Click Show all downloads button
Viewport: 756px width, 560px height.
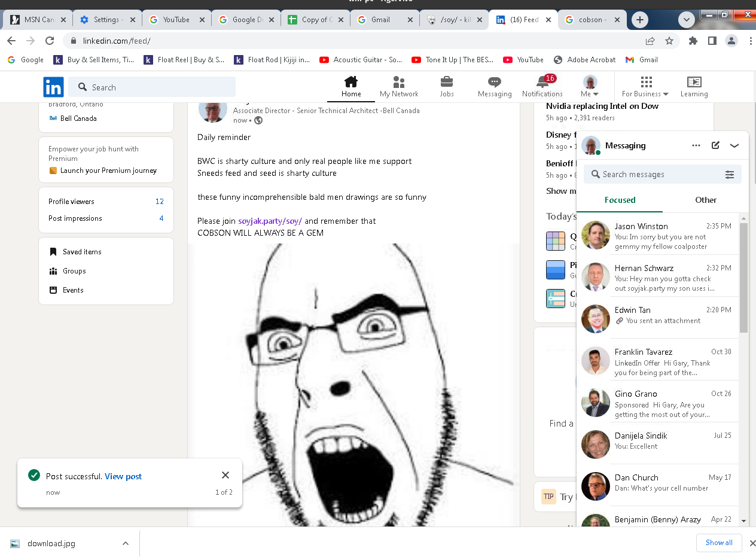point(719,543)
